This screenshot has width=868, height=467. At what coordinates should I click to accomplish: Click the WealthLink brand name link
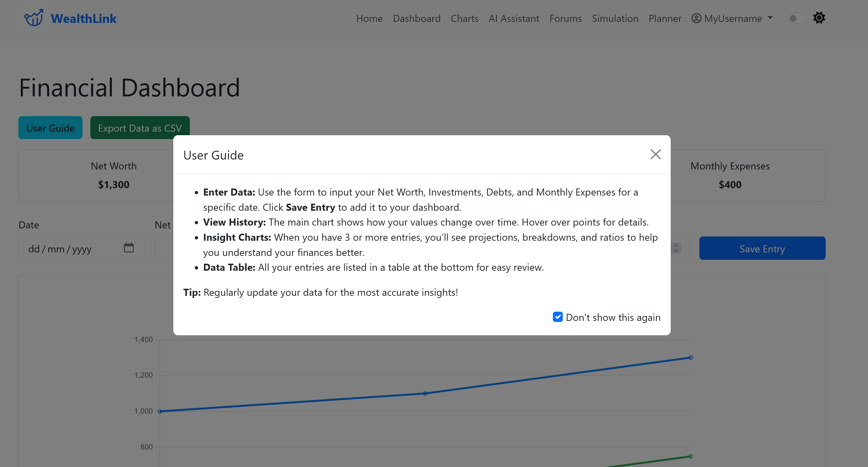click(x=84, y=19)
